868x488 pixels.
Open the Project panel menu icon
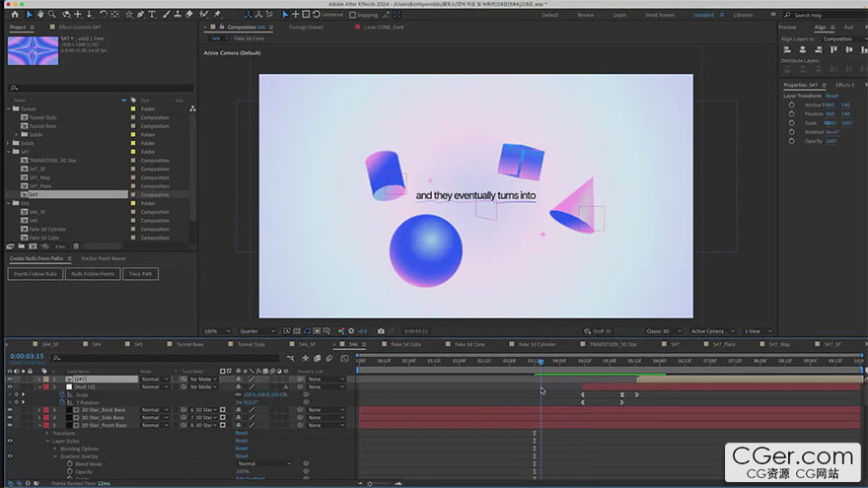pos(33,28)
